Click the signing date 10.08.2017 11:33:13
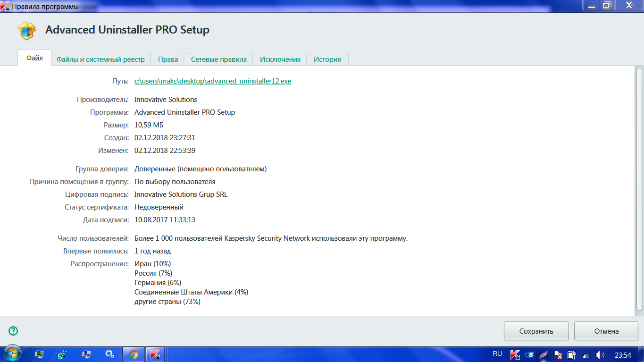 click(x=165, y=220)
